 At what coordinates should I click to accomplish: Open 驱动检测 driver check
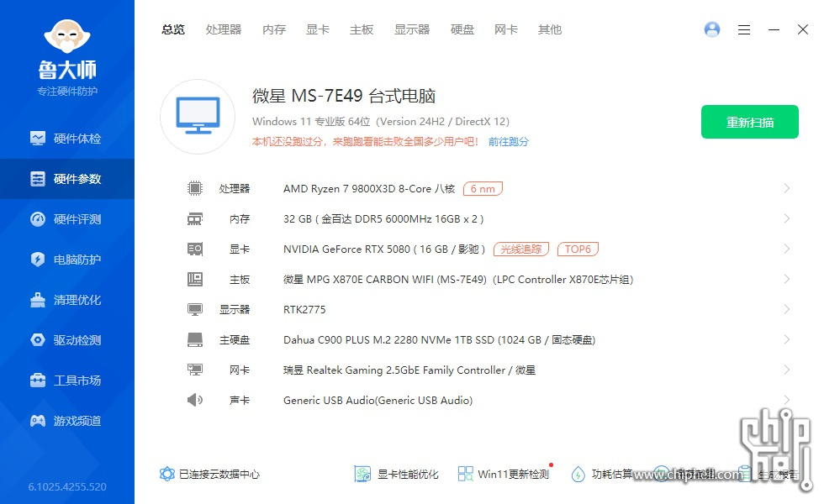66,340
